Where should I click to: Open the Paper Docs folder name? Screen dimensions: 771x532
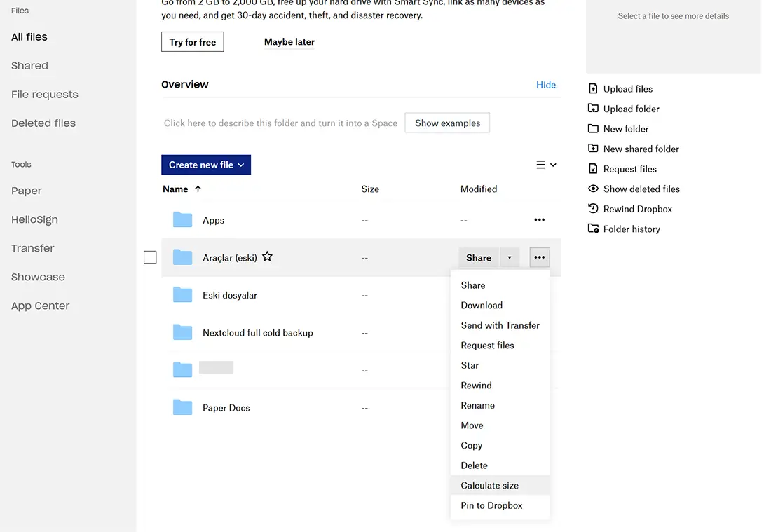tap(226, 408)
